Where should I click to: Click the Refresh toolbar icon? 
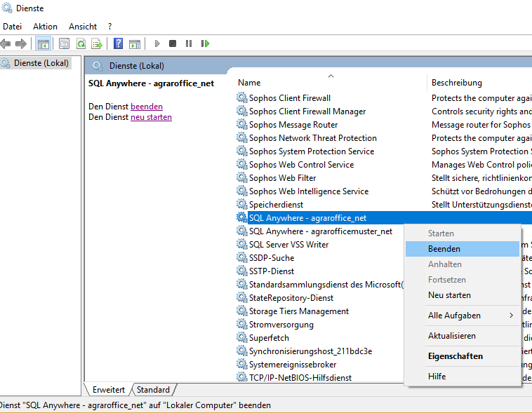(81, 43)
